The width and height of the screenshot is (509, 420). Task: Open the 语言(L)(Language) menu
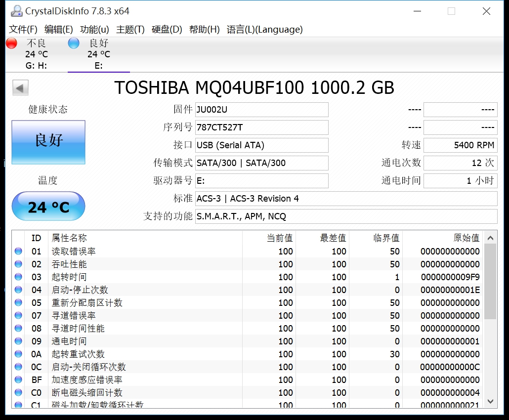coord(264,30)
